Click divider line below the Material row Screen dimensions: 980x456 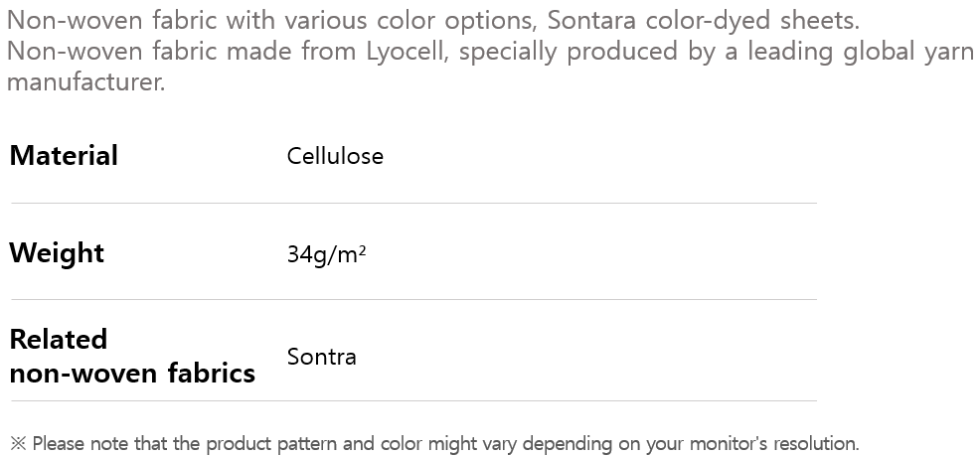tap(413, 204)
